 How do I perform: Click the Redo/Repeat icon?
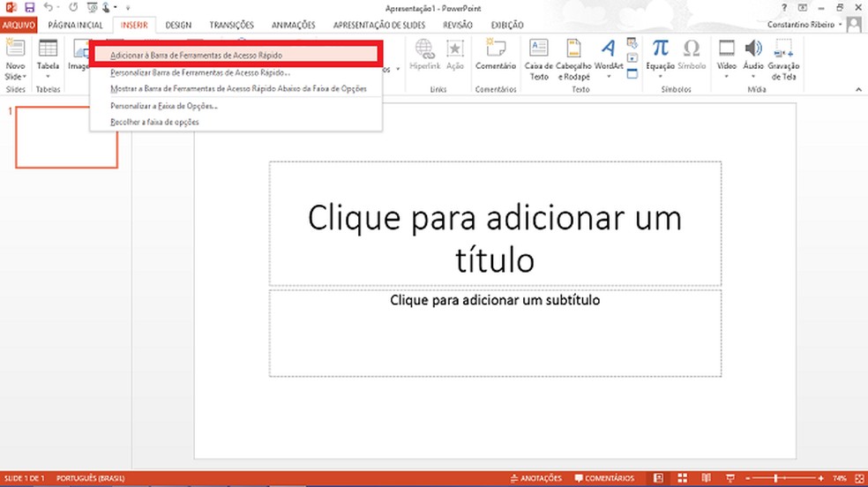73,8
